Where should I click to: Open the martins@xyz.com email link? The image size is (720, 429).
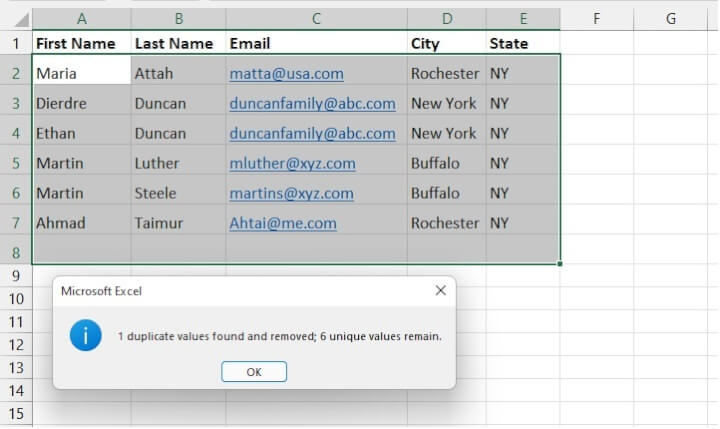point(291,193)
